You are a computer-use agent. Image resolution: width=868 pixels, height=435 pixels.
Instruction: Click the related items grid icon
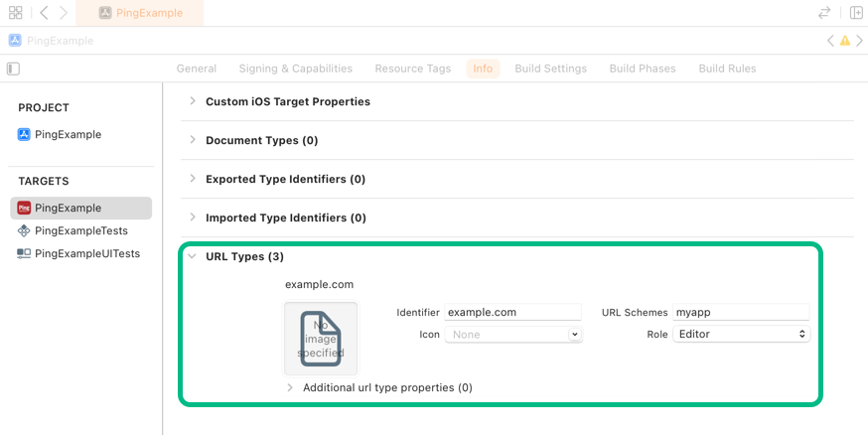click(16, 13)
